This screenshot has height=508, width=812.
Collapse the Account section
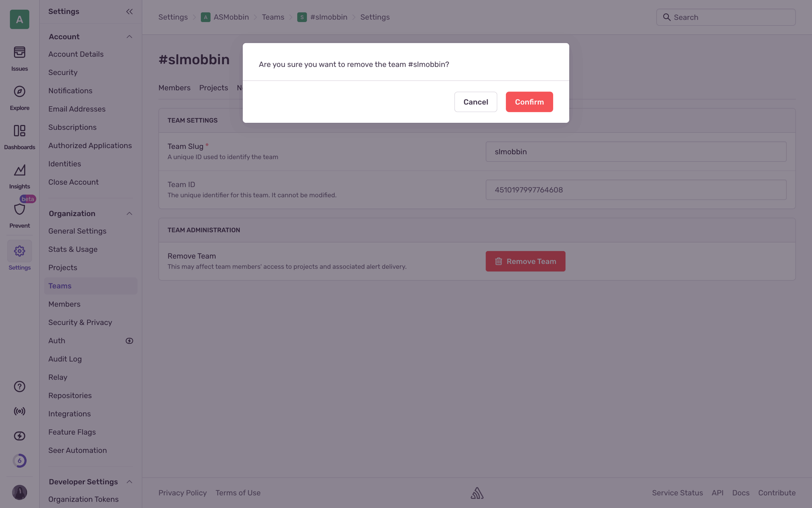pyautogui.click(x=129, y=37)
